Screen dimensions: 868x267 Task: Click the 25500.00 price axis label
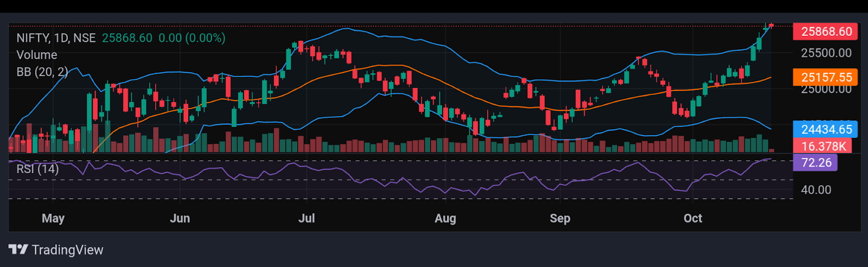pos(826,53)
